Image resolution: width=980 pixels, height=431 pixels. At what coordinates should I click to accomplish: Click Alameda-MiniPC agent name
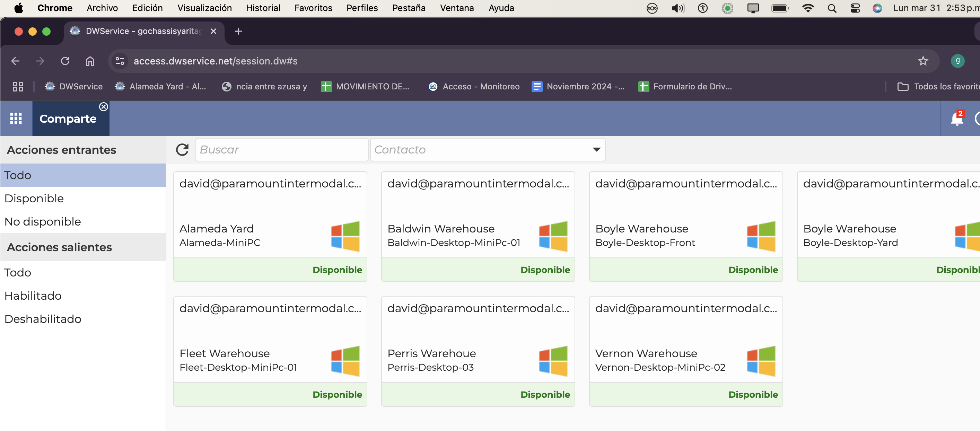(220, 242)
